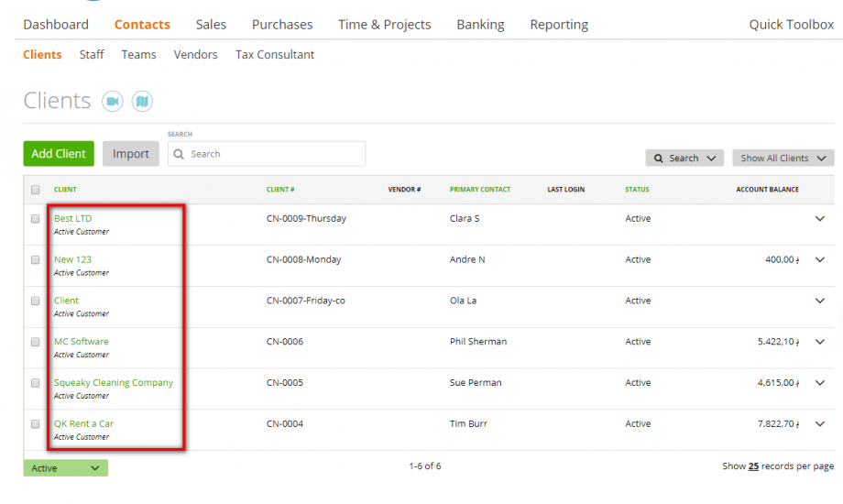
Task: Expand row actions for MC Software
Action: tap(820, 342)
